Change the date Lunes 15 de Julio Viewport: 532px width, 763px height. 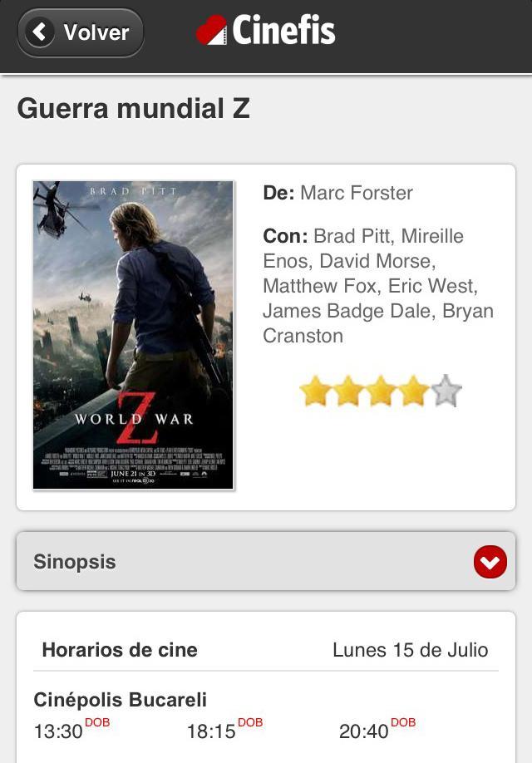411,650
